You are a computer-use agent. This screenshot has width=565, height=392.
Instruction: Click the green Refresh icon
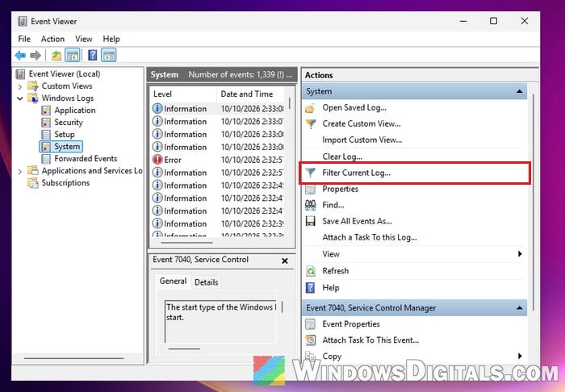click(310, 271)
